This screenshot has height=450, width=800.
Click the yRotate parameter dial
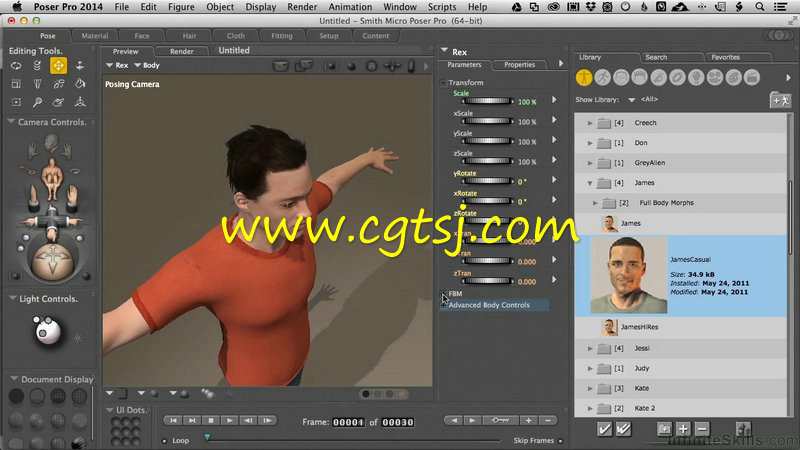[x=488, y=181]
